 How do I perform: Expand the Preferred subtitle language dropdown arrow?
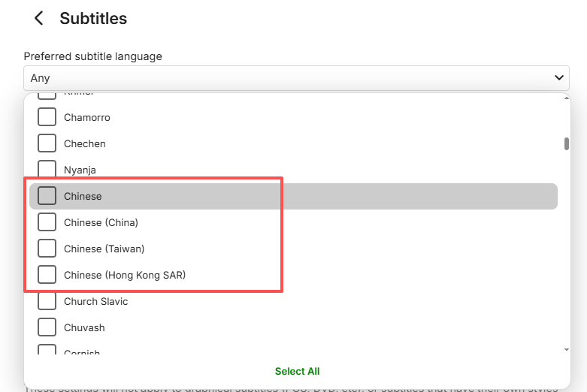pyautogui.click(x=558, y=77)
